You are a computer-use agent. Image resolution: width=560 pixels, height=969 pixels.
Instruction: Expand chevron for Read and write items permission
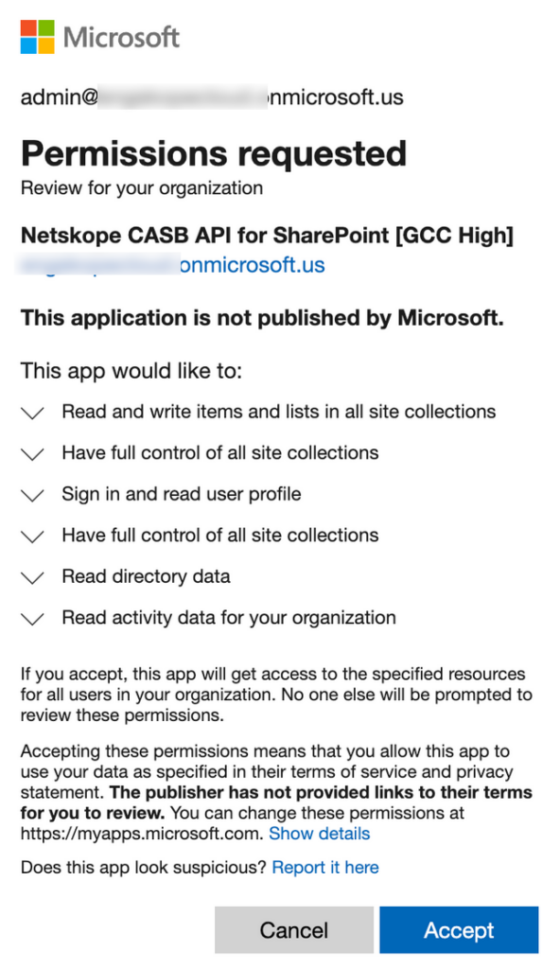[32, 413]
